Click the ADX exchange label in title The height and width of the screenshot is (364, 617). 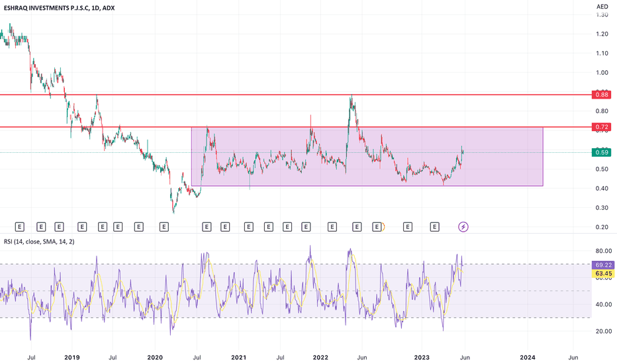[109, 7]
